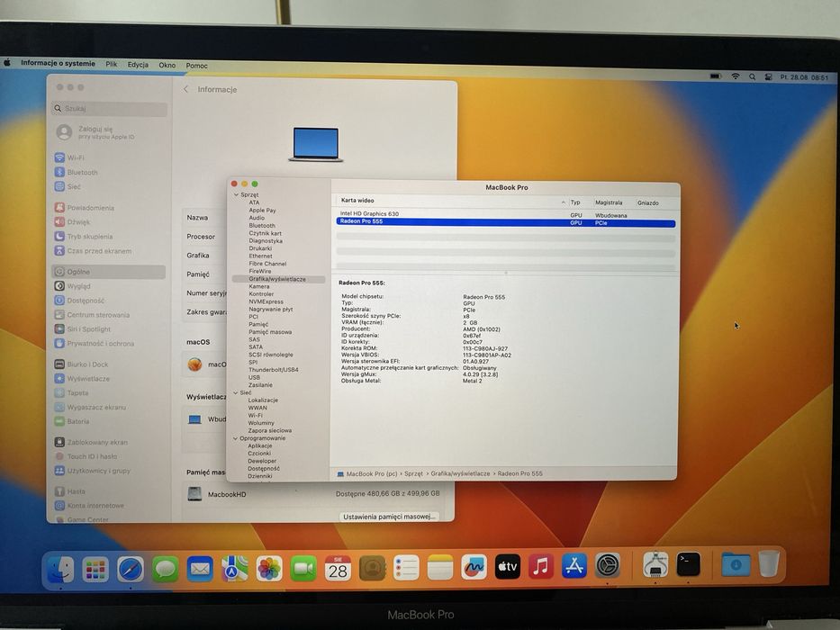
Task: Open the Okno menu
Action: pyautogui.click(x=167, y=65)
